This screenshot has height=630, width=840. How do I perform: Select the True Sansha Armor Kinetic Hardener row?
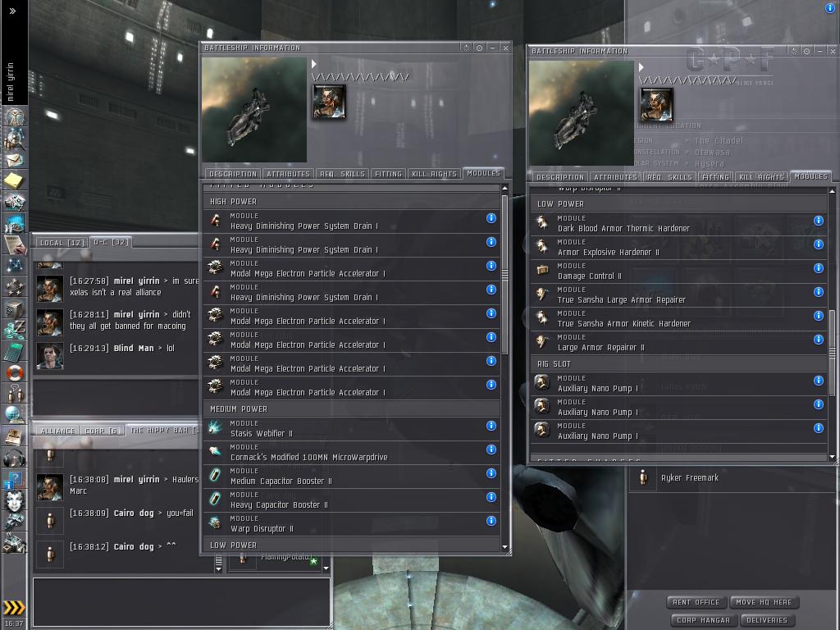(x=678, y=319)
